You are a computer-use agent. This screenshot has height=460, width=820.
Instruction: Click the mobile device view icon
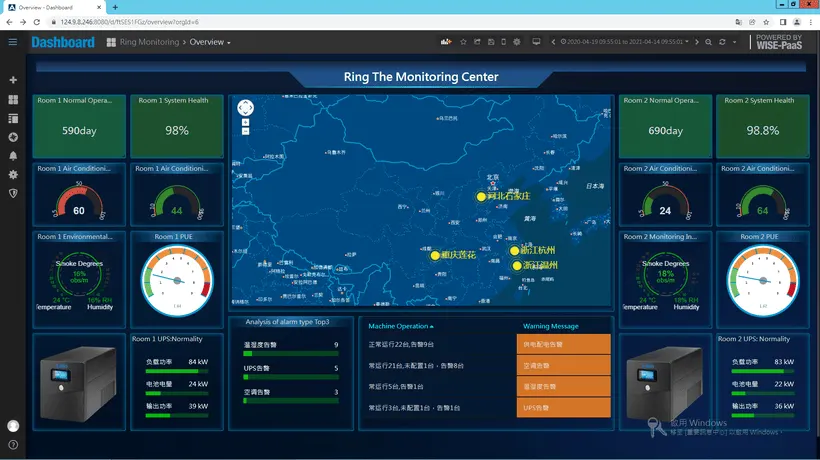click(503, 42)
